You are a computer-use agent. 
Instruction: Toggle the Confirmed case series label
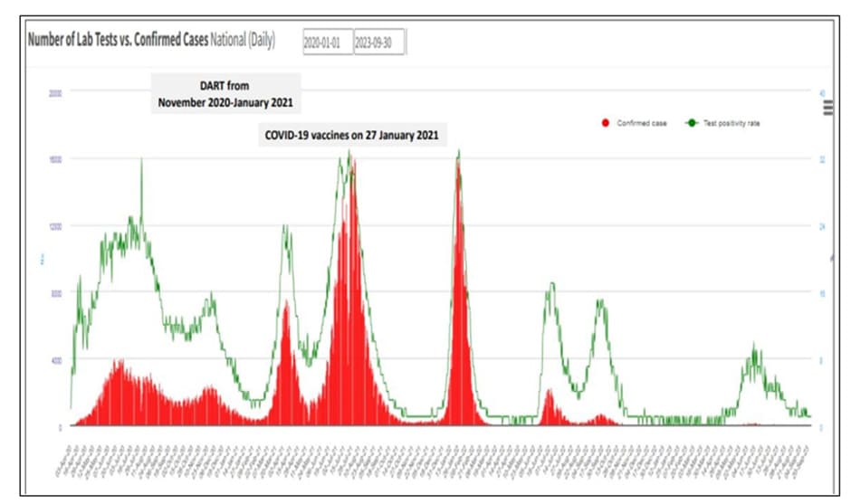point(642,123)
